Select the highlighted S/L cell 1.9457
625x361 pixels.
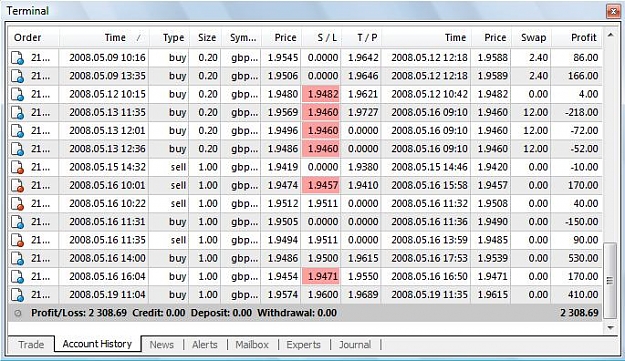[321, 185]
